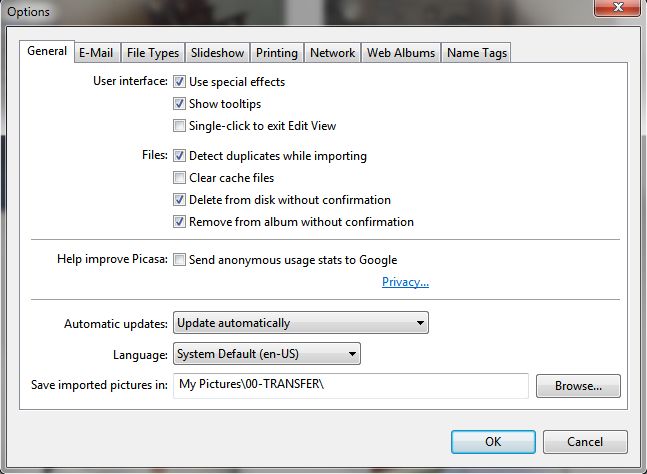Expand the Automatic updates dropdown
This screenshot has height=474, width=647.
coord(301,323)
